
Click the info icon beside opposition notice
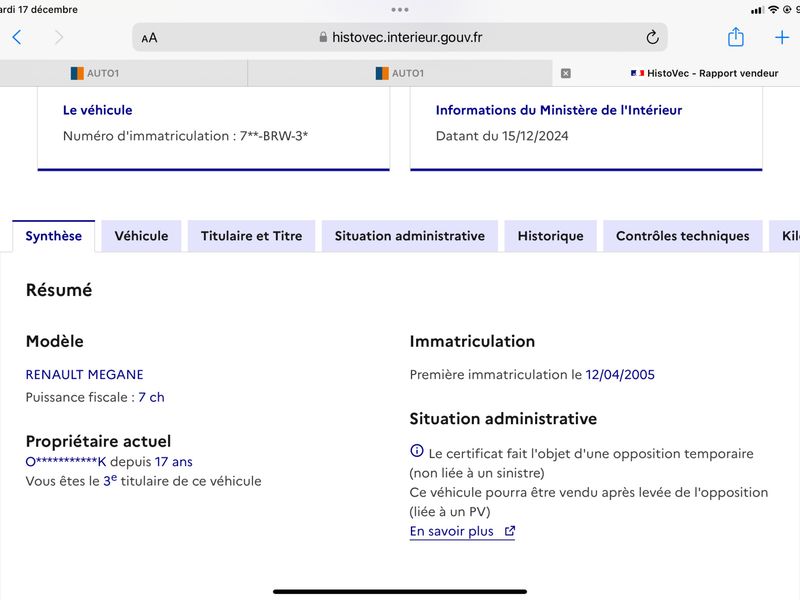[x=417, y=451]
